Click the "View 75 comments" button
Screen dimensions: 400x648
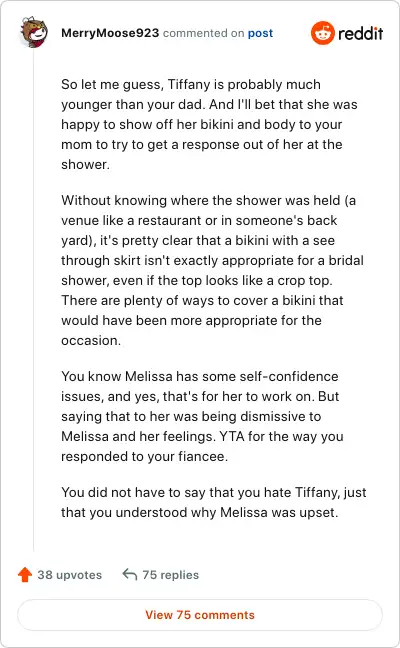(x=200, y=615)
